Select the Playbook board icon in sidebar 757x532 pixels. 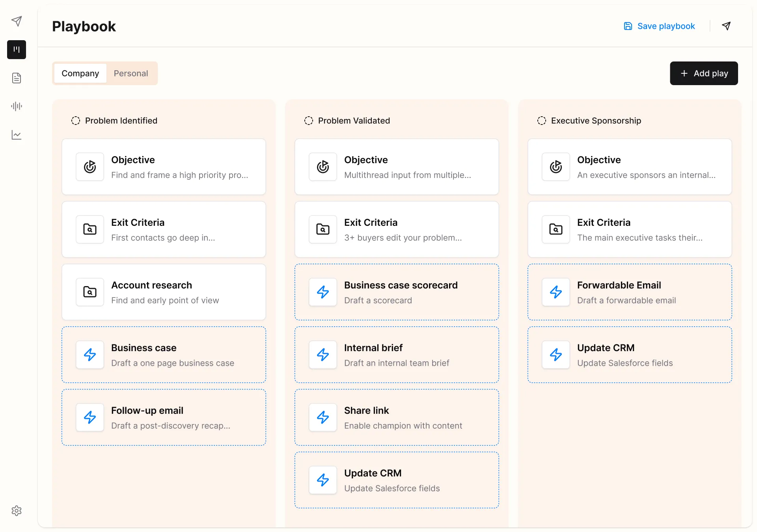[17, 50]
